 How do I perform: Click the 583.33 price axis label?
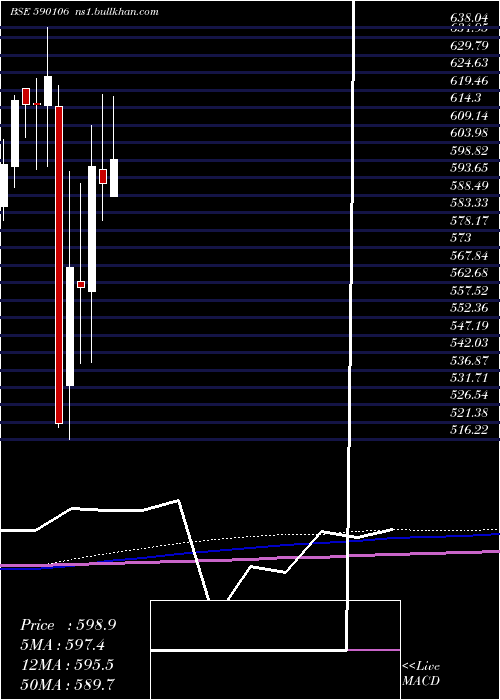tap(469, 203)
